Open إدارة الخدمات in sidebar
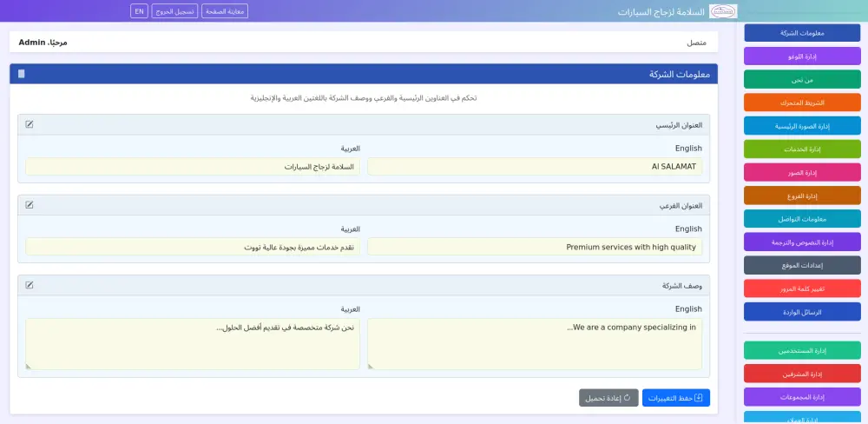This screenshot has width=868, height=424. tap(802, 149)
